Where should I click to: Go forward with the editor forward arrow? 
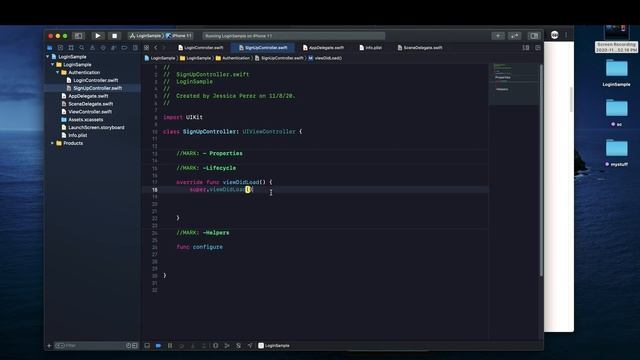[x=164, y=48]
